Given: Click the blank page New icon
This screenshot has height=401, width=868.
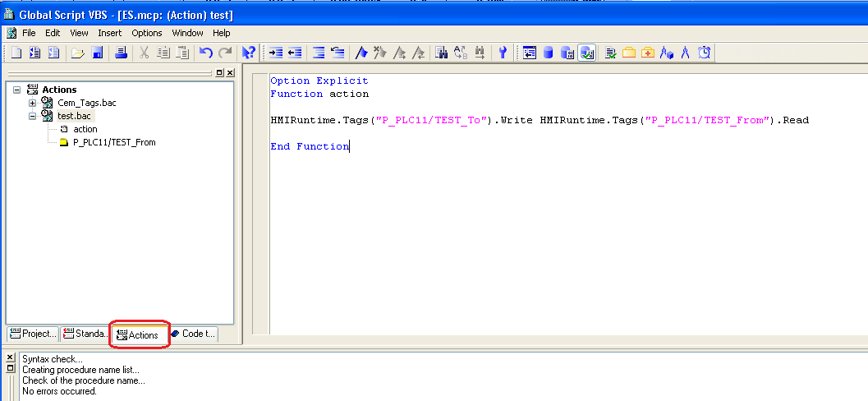Looking at the screenshot, I should (x=16, y=53).
